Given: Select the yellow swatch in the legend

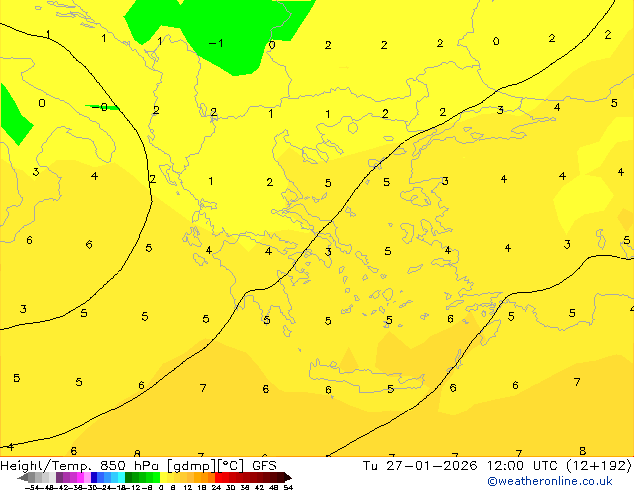Looking at the screenshot, I should click(163, 477).
